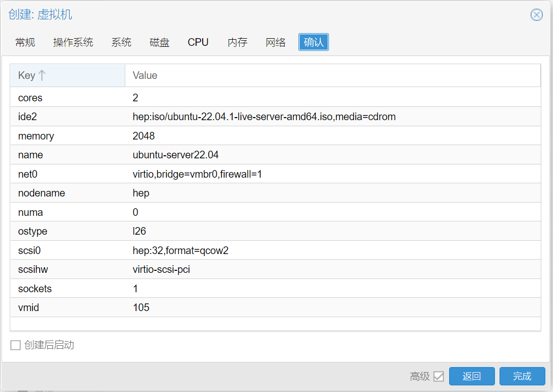Click the 创建: 虚拟机 dialog title
This screenshot has height=392, width=553.
pyautogui.click(x=40, y=14)
